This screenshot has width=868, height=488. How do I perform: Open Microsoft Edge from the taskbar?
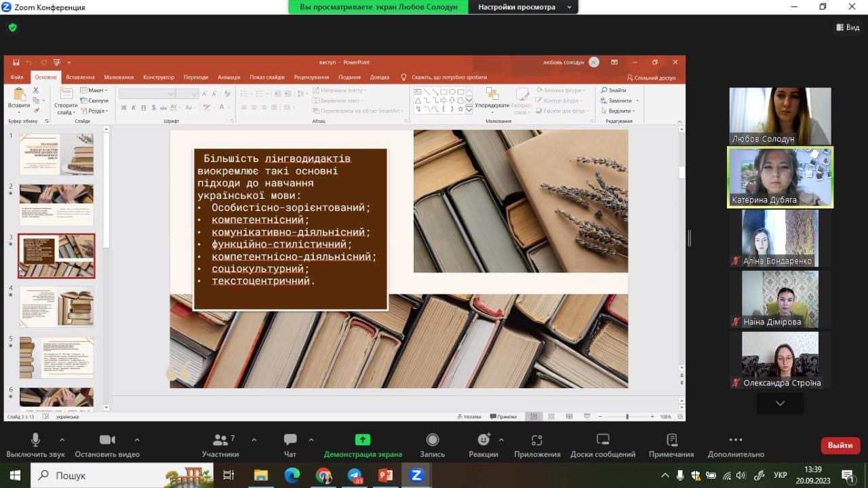pos(292,475)
